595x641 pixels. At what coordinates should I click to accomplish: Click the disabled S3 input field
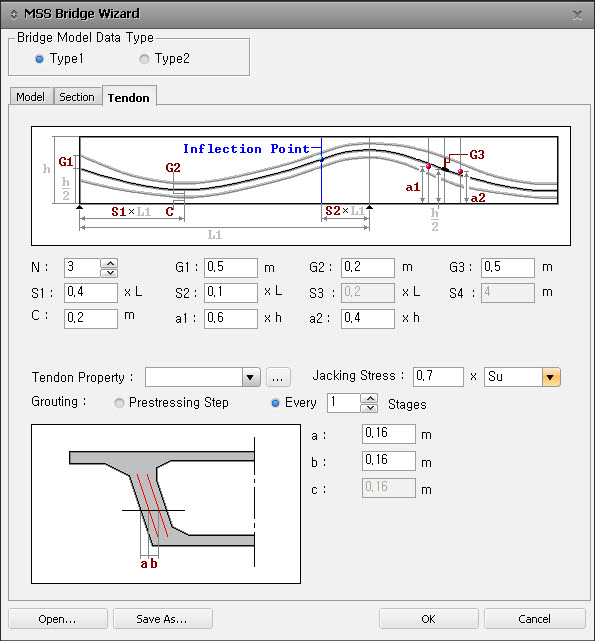tap(368, 293)
